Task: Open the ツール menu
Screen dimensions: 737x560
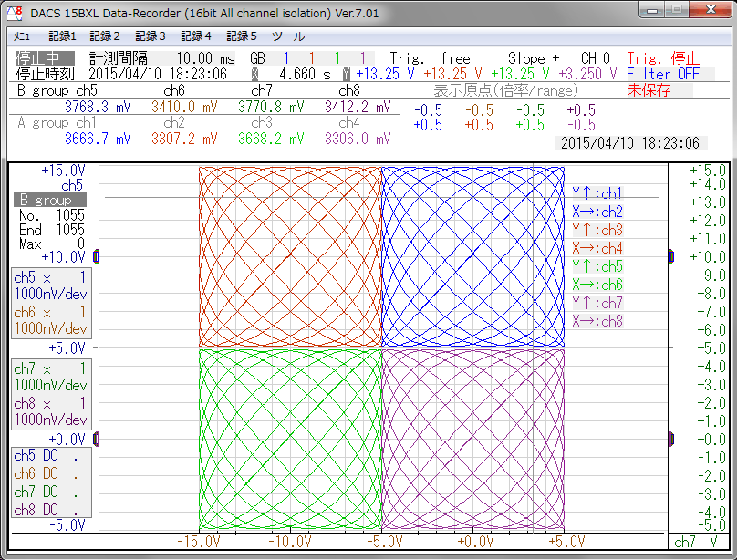Action: point(288,36)
